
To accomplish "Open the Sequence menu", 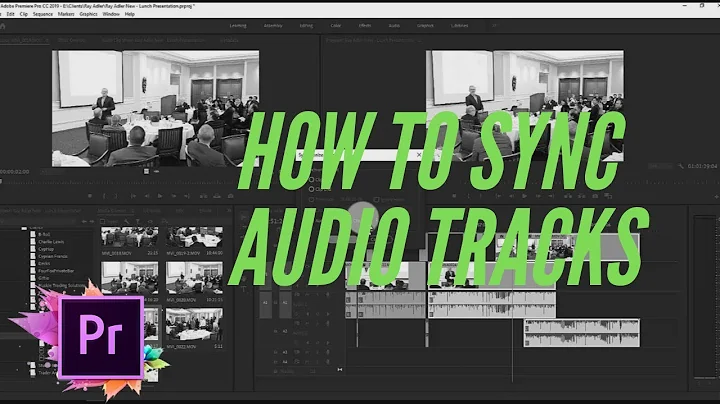I will point(43,14).
